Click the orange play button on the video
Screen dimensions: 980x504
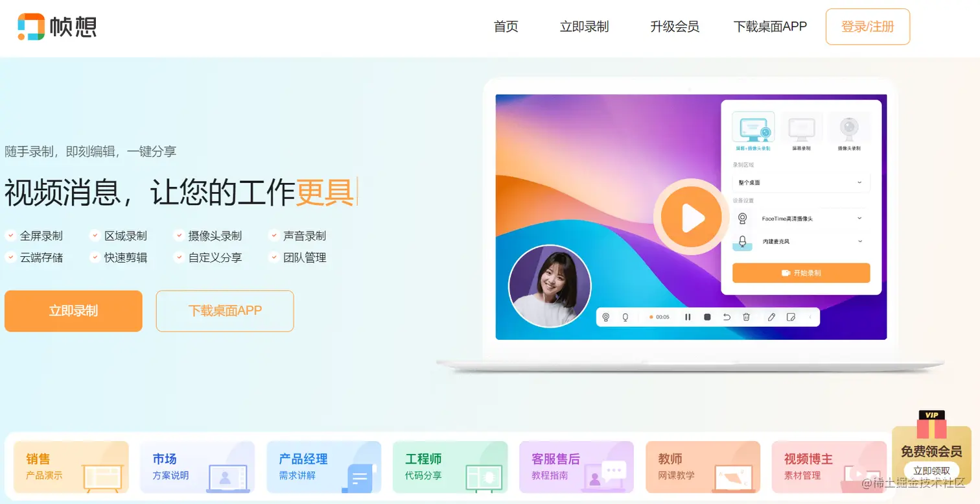[x=692, y=218]
